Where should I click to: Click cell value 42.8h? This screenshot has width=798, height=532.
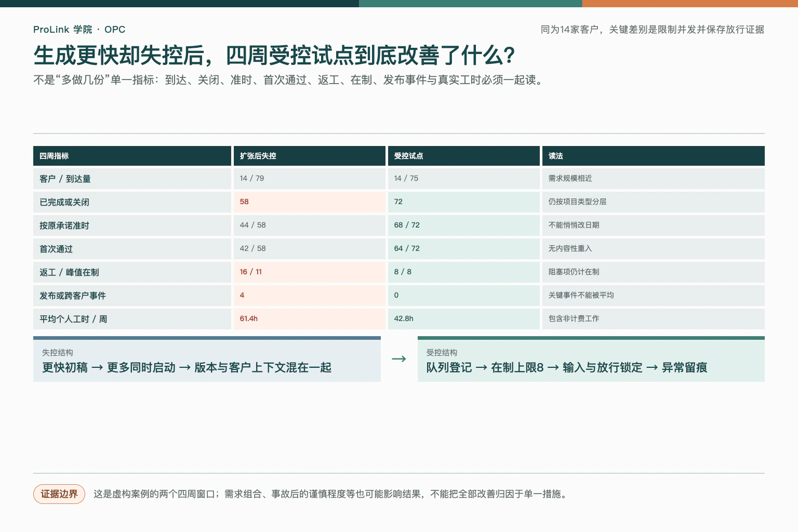click(404, 318)
